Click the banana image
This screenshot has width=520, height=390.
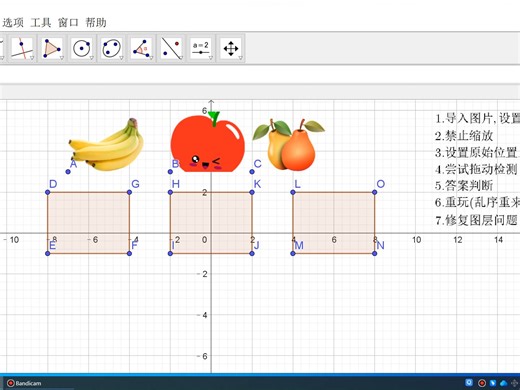coord(107,145)
